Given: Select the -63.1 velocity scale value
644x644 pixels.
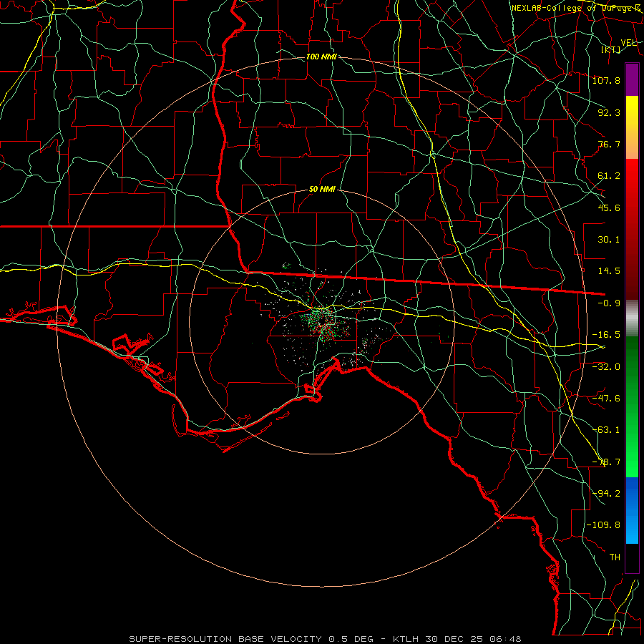Looking at the screenshot, I should coord(606,430).
